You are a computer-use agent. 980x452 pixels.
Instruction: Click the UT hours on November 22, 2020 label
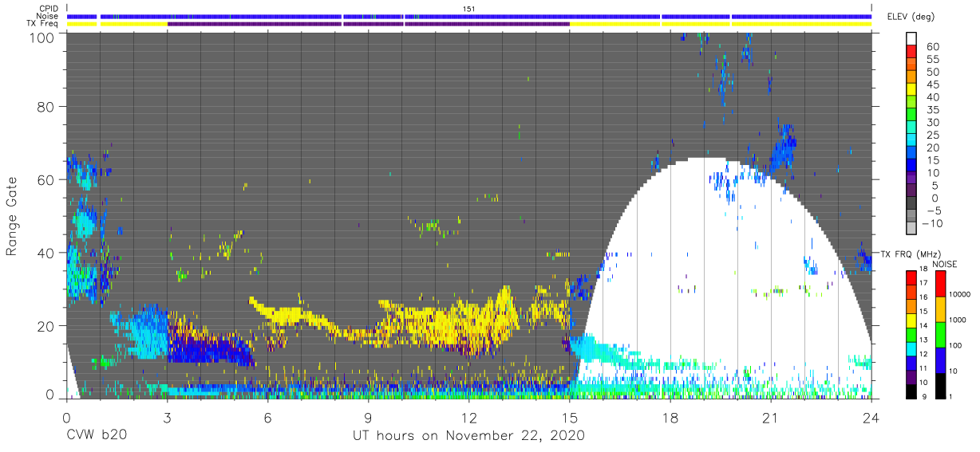469,436
